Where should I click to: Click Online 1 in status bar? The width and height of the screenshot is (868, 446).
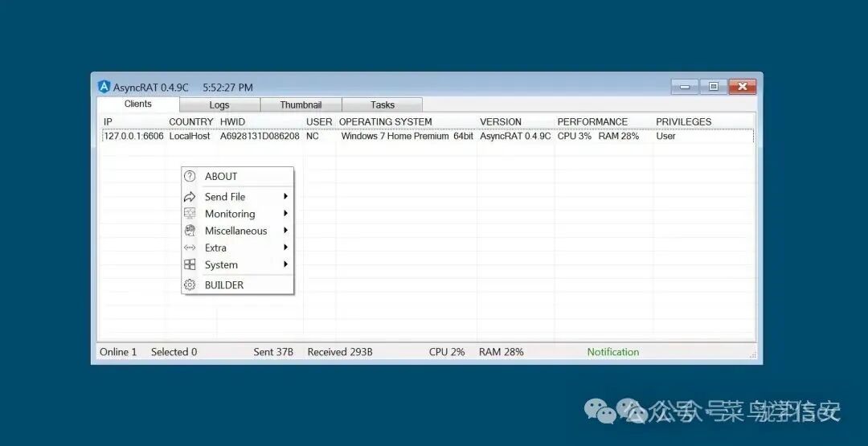tap(118, 352)
